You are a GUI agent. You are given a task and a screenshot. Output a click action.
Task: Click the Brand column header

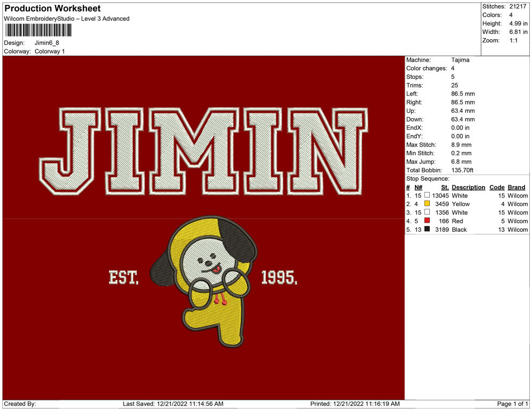point(516,187)
